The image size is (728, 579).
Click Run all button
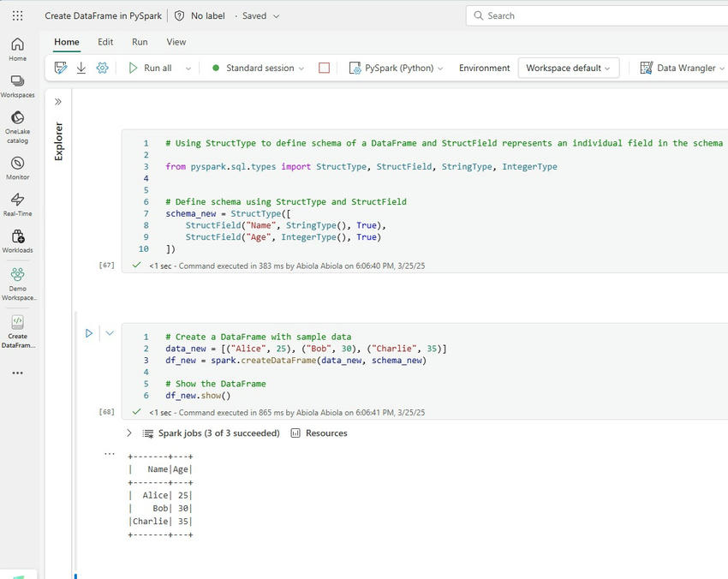point(151,68)
